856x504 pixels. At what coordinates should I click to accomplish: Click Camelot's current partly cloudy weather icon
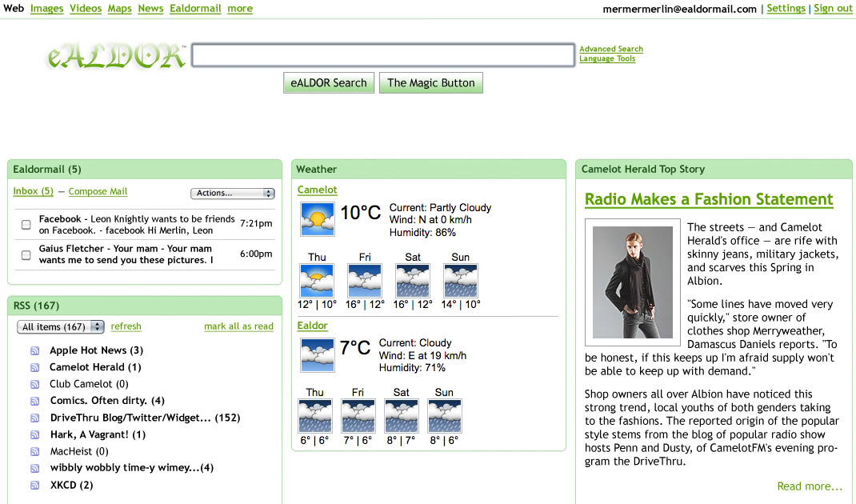point(317,219)
